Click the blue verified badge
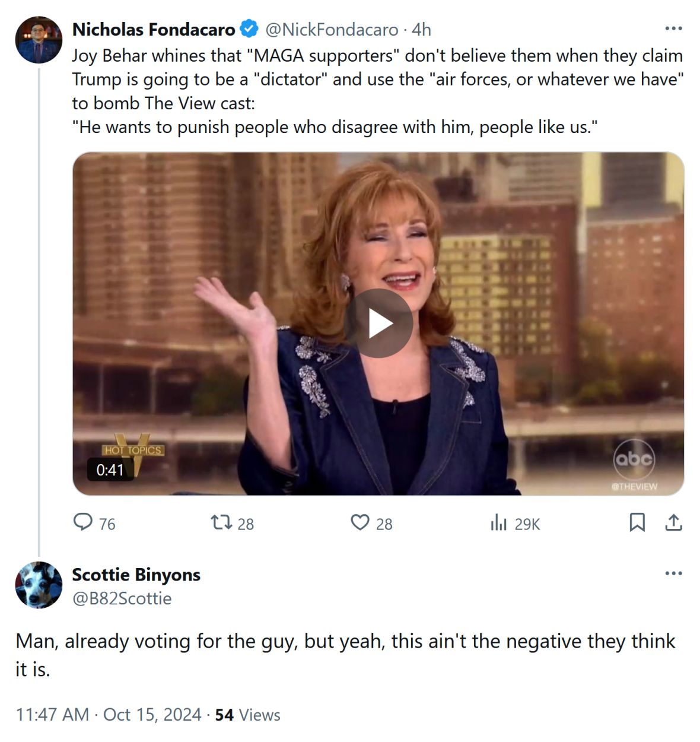Screen dimensions: 700x742 [249, 28]
